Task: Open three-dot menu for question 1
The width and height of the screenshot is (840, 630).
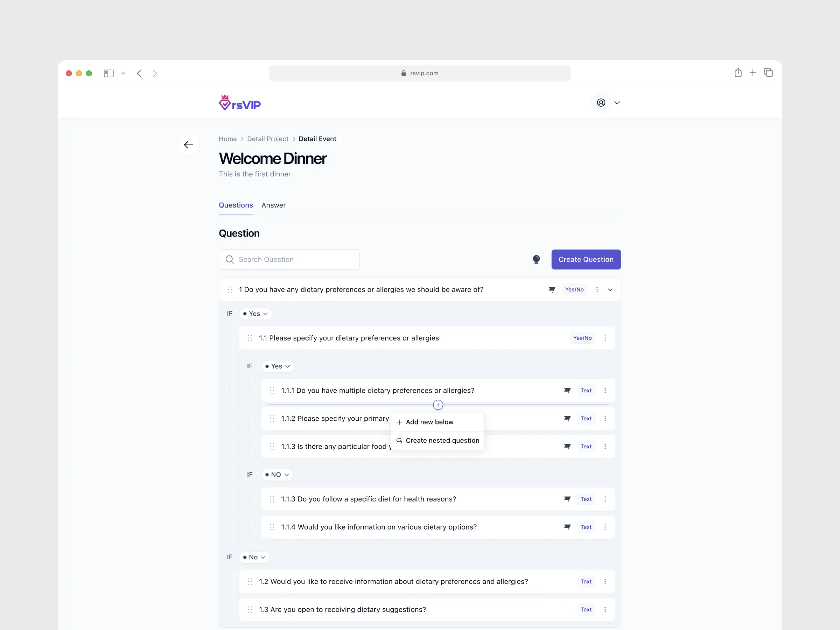Action: 597,289
